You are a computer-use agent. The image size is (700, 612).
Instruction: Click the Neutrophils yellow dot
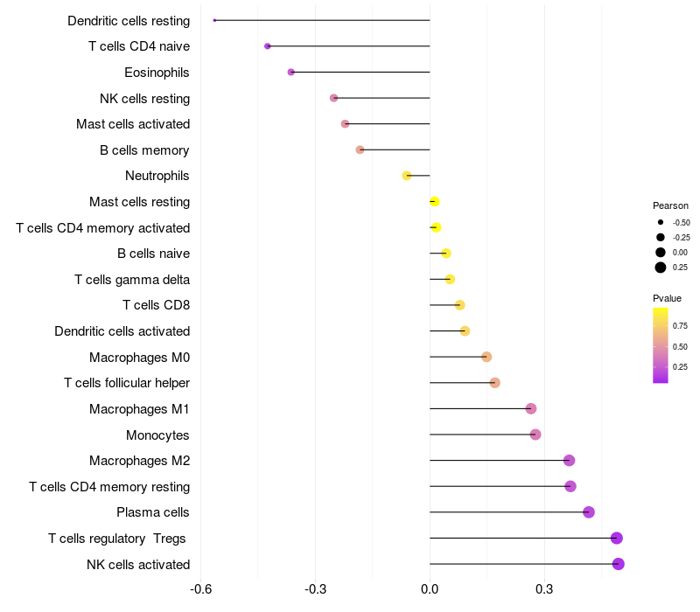pyautogui.click(x=407, y=176)
